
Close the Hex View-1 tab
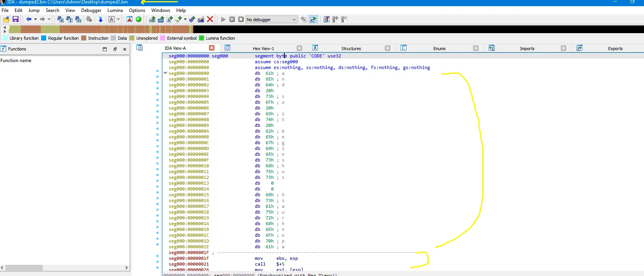point(299,48)
